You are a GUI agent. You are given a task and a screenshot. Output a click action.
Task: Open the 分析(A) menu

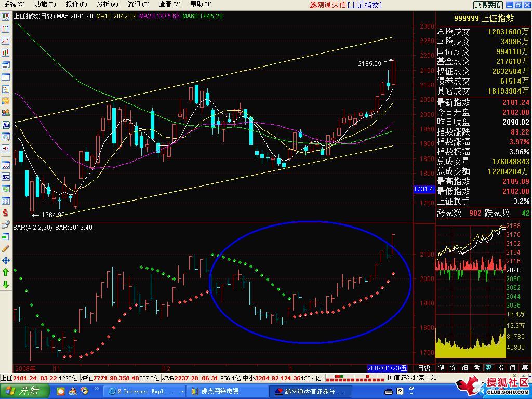point(107,4)
